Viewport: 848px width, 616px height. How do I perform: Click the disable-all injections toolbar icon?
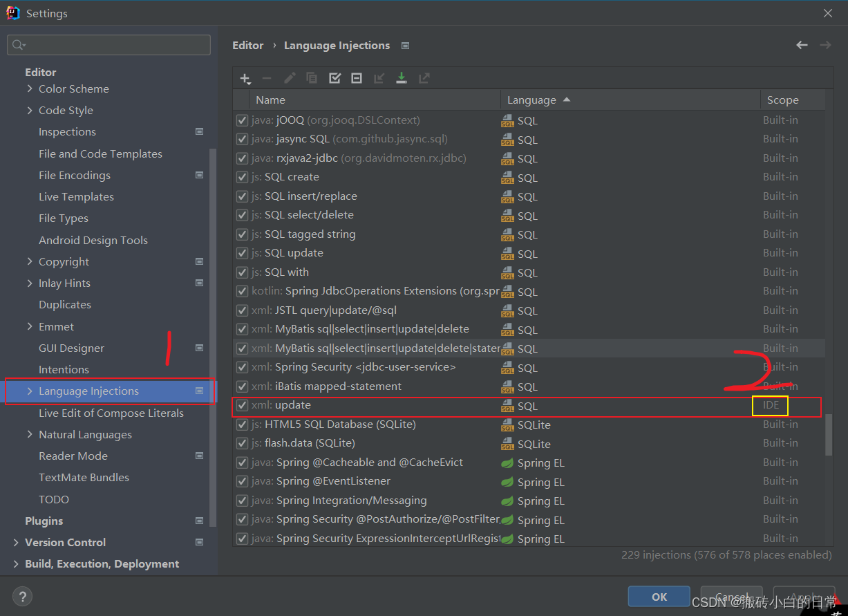357,77
